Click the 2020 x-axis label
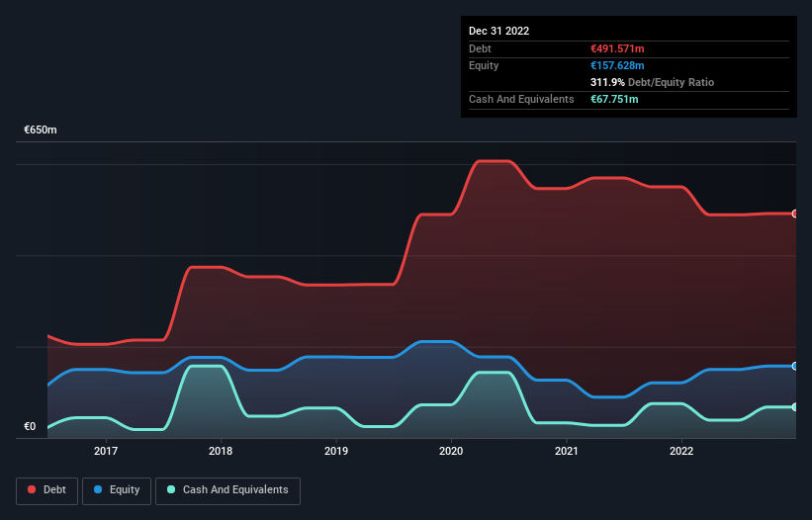This screenshot has width=812, height=520. pos(451,451)
